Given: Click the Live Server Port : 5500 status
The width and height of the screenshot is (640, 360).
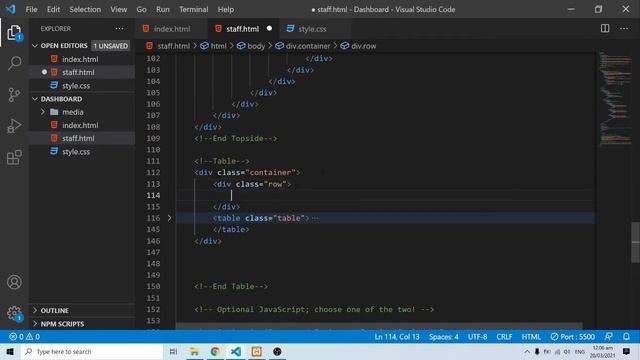Looking at the screenshot, I should pos(572,337).
